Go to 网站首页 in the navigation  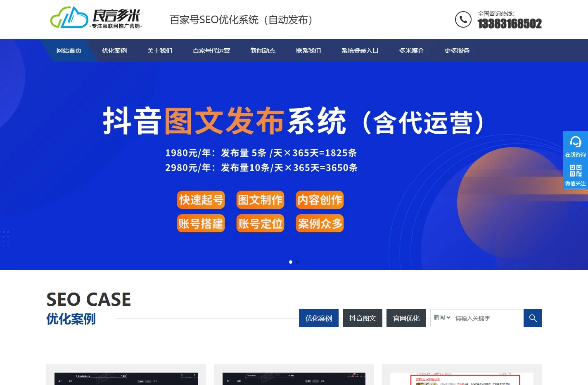tap(69, 50)
